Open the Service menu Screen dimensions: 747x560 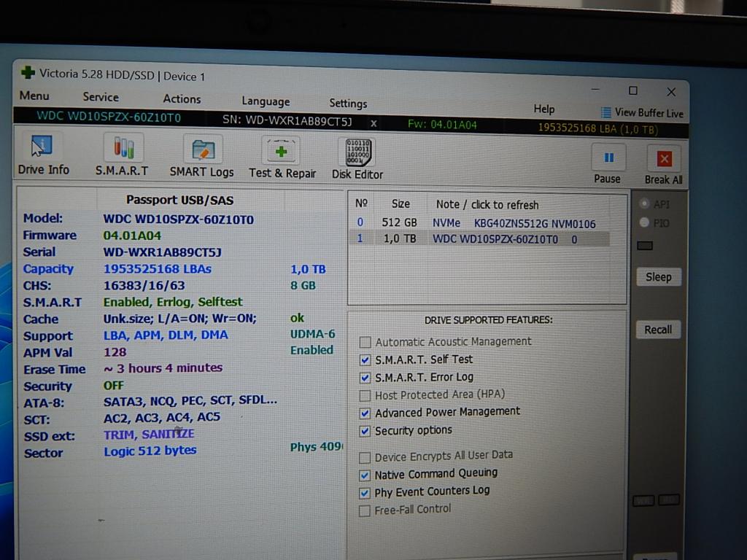click(101, 97)
